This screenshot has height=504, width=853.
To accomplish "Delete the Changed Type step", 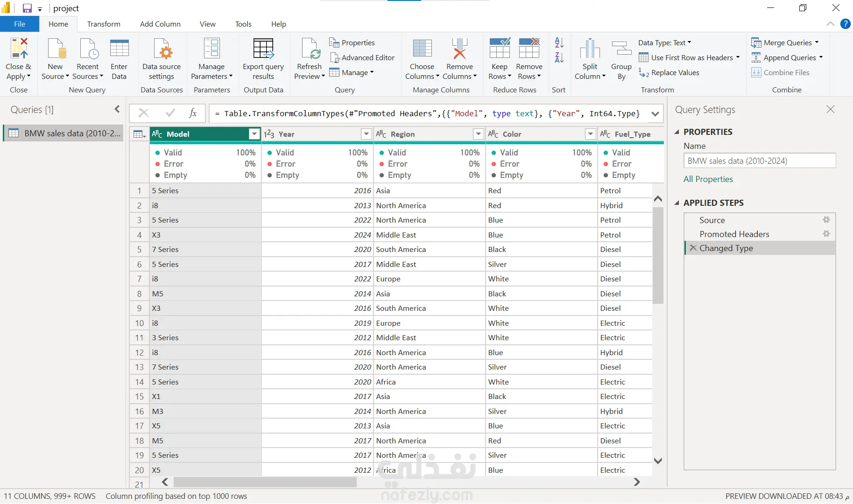I will pos(693,248).
